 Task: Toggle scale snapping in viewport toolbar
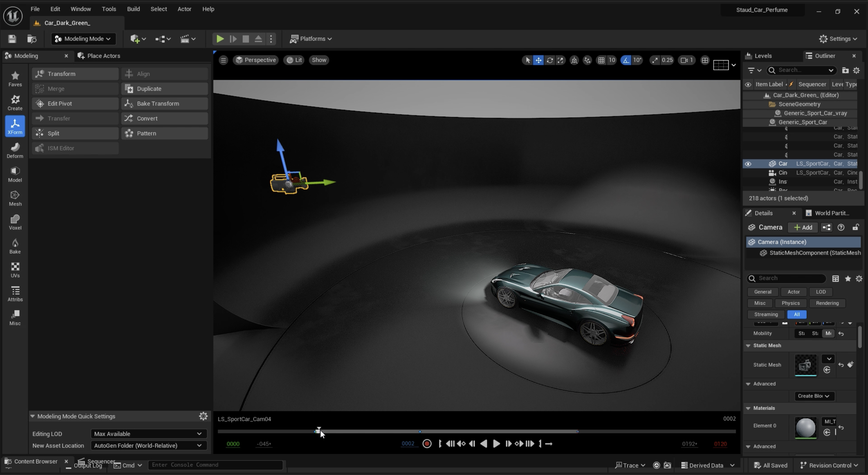click(x=655, y=60)
